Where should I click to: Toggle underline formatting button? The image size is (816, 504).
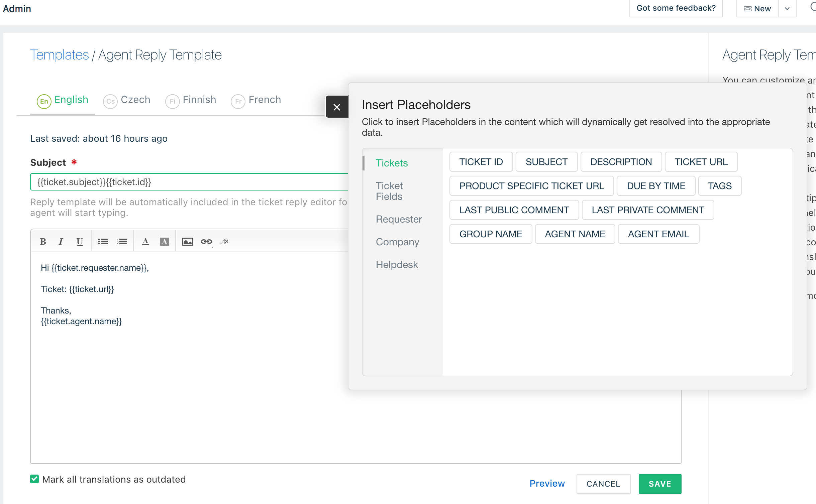coord(80,241)
